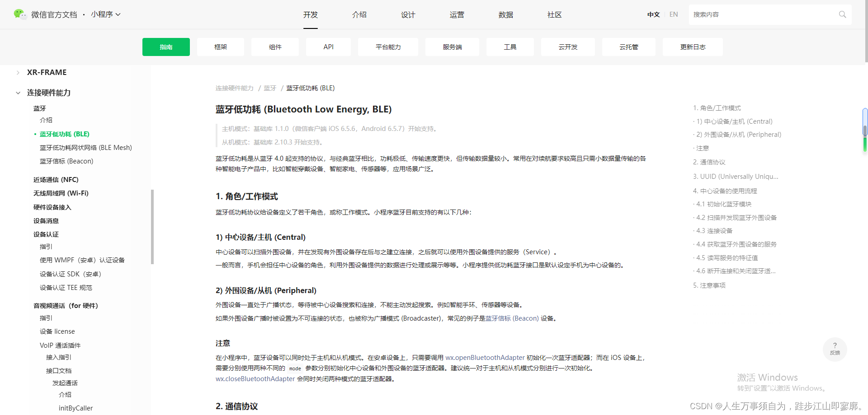Viewport: 868px width, 415px height.
Task: Open the 小程序 dropdown menu
Action: [x=106, y=14]
